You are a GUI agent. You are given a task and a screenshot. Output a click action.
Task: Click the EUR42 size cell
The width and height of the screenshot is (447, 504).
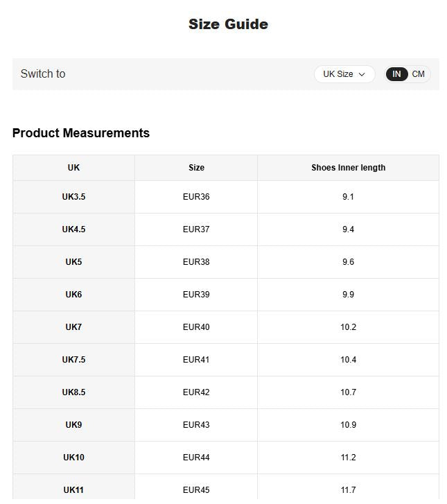[x=196, y=392]
